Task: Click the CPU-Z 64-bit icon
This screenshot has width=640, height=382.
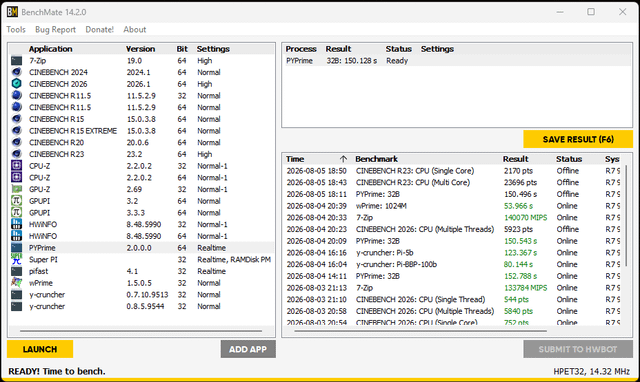Action: point(16,178)
